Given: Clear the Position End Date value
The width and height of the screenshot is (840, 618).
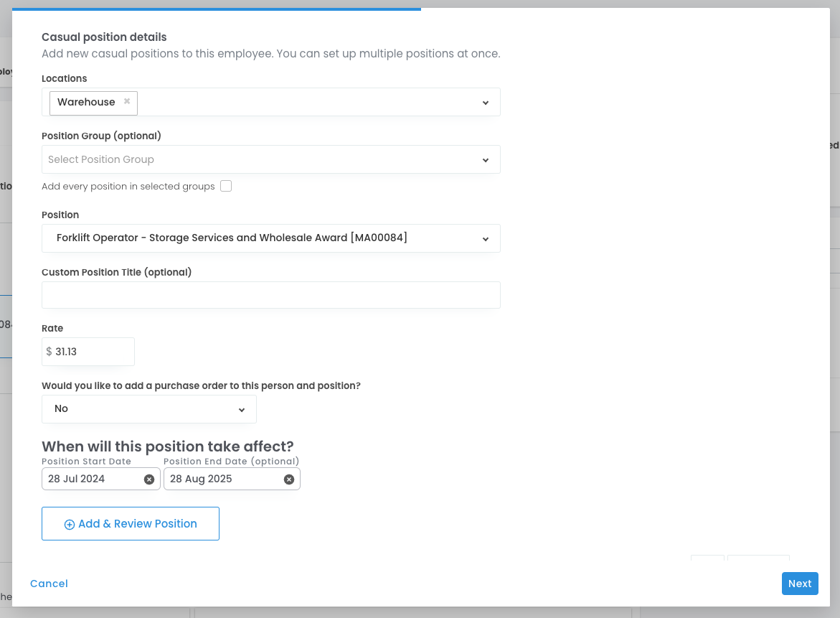Looking at the screenshot, I should [x=289, y=479].
